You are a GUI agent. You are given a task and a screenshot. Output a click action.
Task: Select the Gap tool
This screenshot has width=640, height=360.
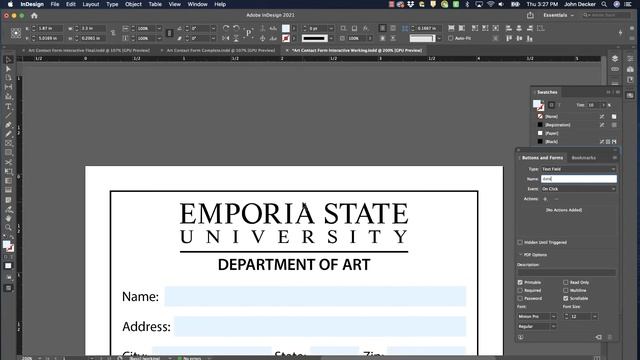[8, 87]
